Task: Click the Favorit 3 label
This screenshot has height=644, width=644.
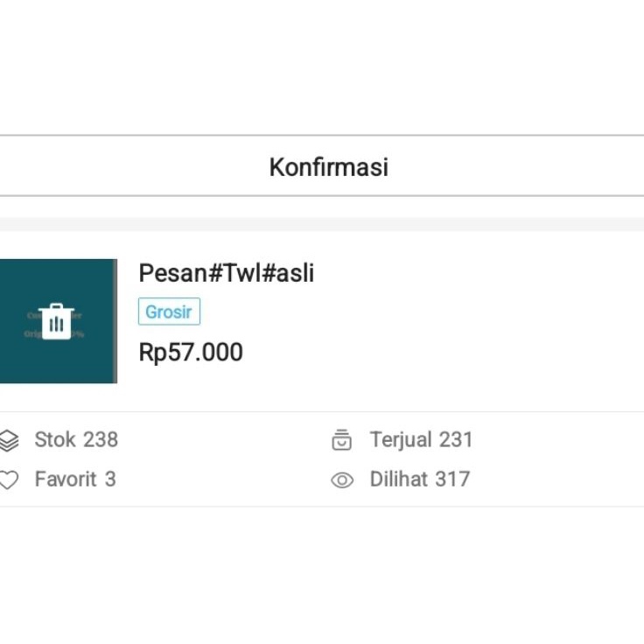Action: (x=75, y=479)
